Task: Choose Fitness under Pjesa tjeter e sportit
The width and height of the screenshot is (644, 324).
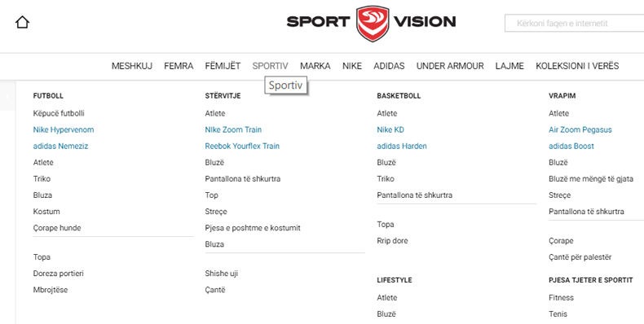Action: pyautogui.click(x=561, y=298)
